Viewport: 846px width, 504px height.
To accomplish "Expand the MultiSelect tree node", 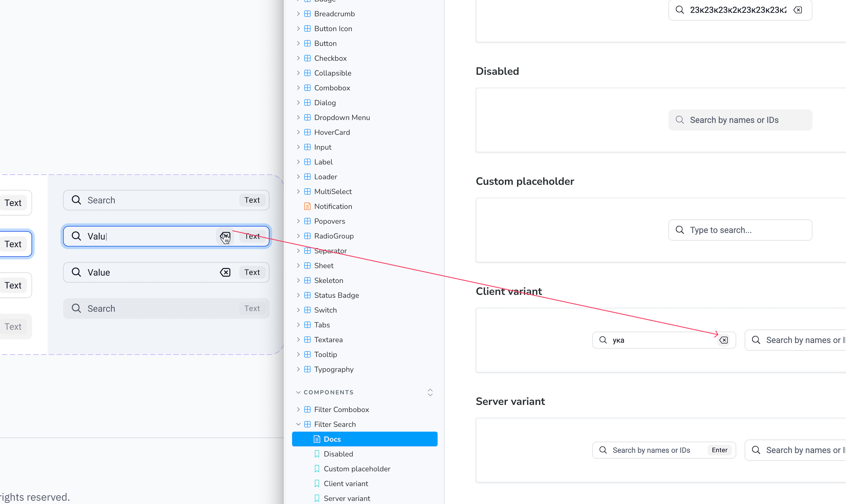I will [x=298, y=191].
